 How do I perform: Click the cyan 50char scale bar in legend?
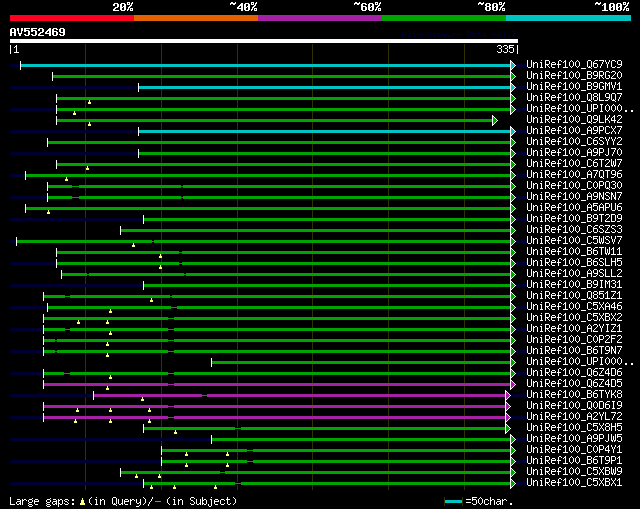click(453, 501)
